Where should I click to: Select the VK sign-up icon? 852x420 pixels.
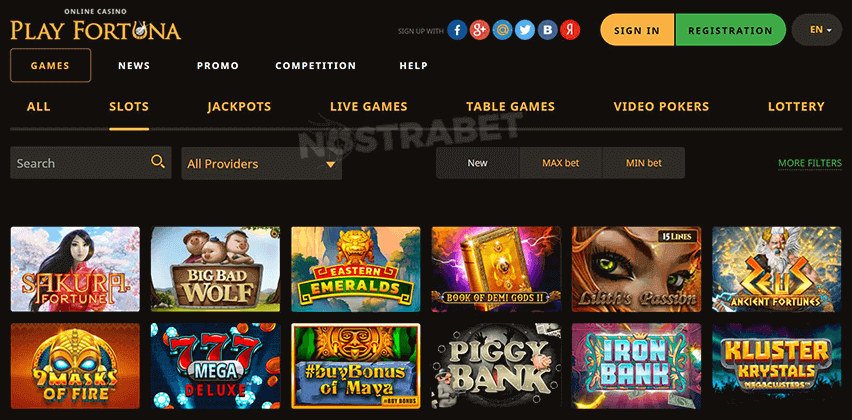click(547, 30)
